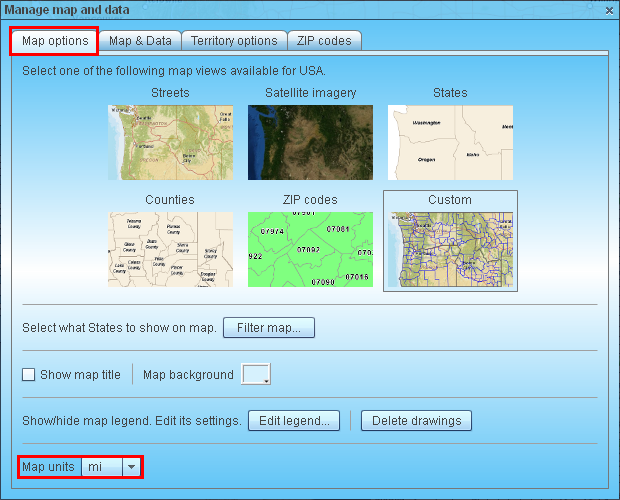
Task: Click the Filter map... button
Action: click(269, 328)
